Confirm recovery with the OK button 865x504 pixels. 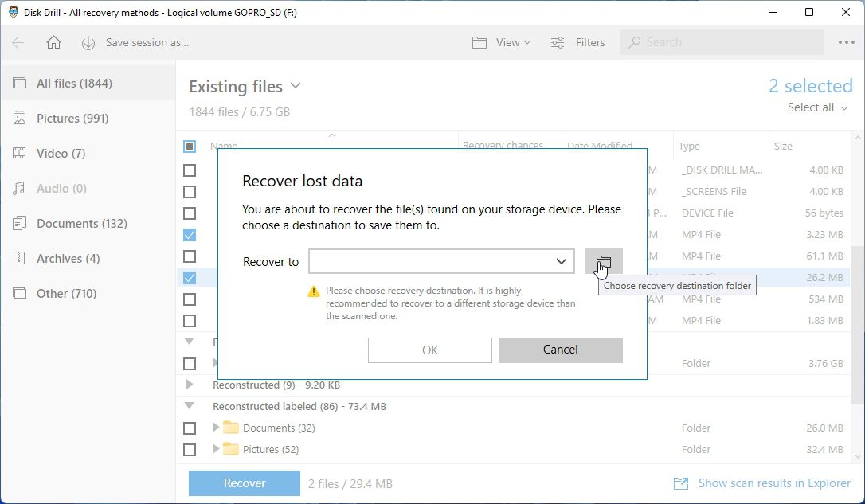430,350
